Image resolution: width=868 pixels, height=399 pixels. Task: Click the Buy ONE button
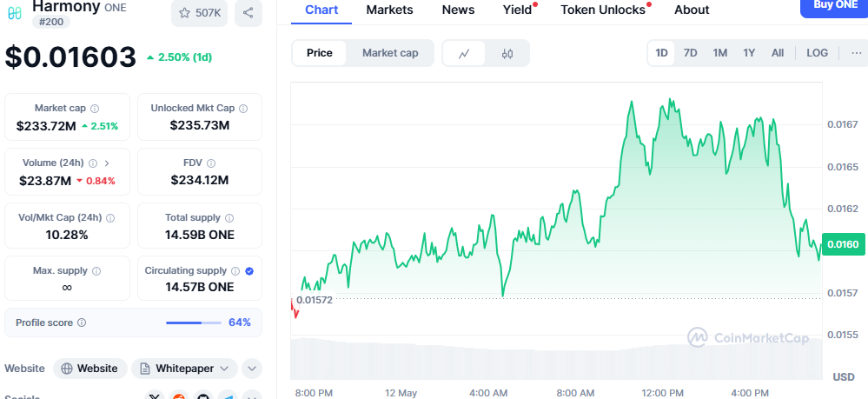(834, 7)
